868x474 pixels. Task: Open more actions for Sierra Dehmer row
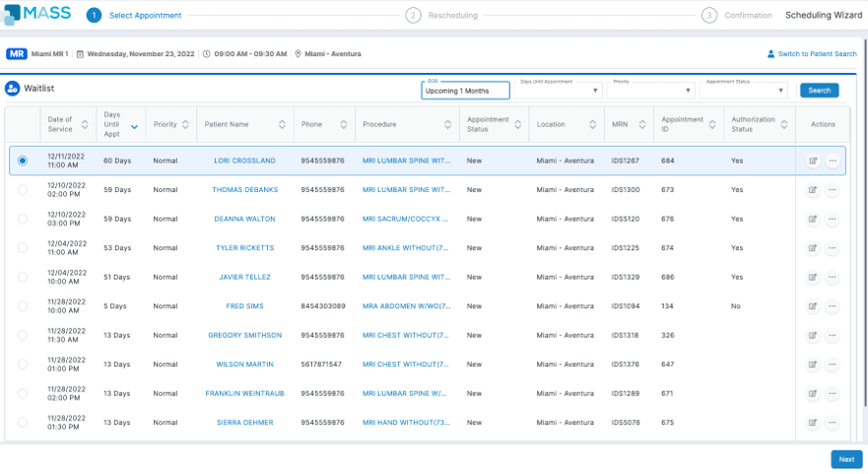tap(833, 423)
